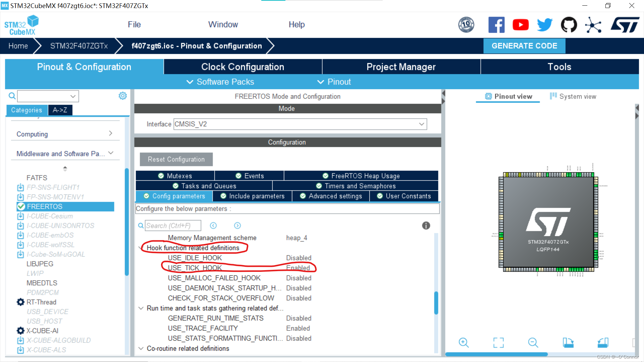644x362 pixels.
Task: Click the Facebook icon
Action: 496,25
